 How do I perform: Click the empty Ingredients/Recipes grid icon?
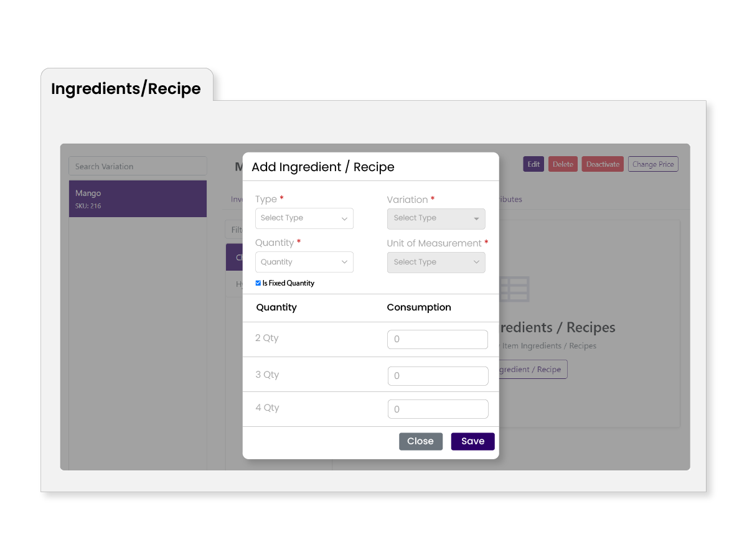coord(514,289)
